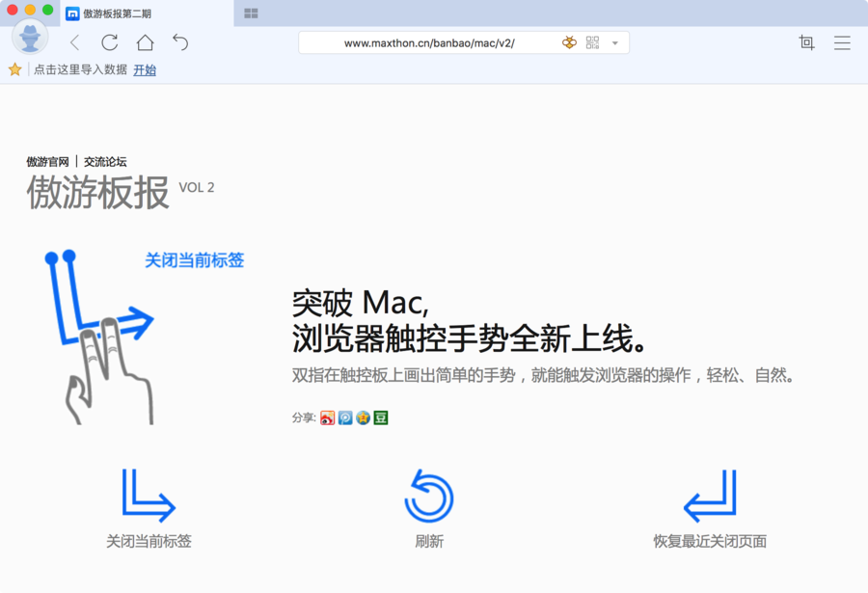Image resolution: width=868 pixels, height=593 pixels.
Task: Maximize the window with green button
Action: [47, 10]
